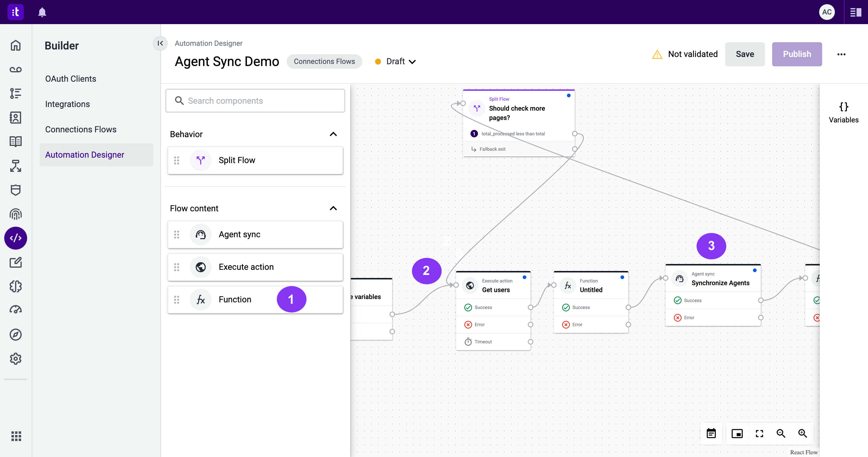The width and height of the screenshot is (868, 457).
Task: Click the Not validated warning icon
Action: (x=657, y=54)
